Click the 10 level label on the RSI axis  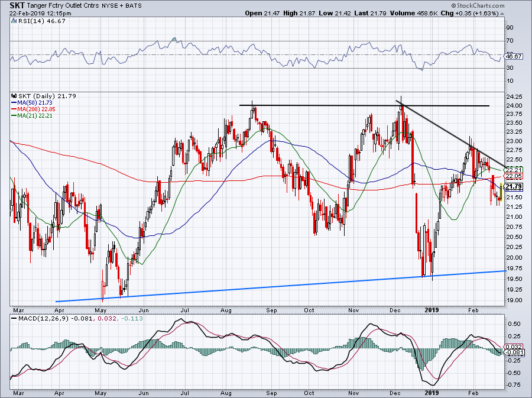510,81
